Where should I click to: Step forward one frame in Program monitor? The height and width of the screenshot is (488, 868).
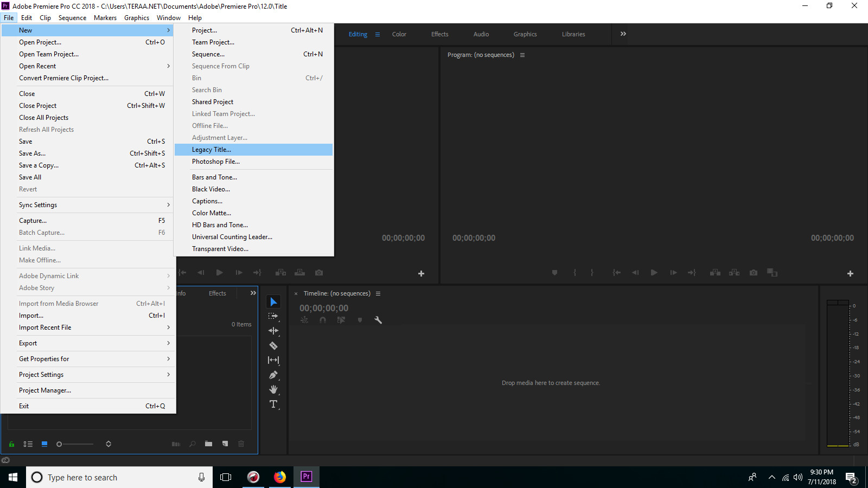[x=673, y=273]
